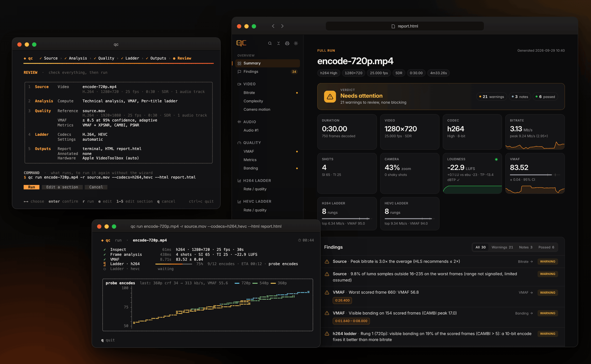Click the flag icon next to Findings
Image resolution: width=591 pixels, height=364 pixels.
(239, 72)
